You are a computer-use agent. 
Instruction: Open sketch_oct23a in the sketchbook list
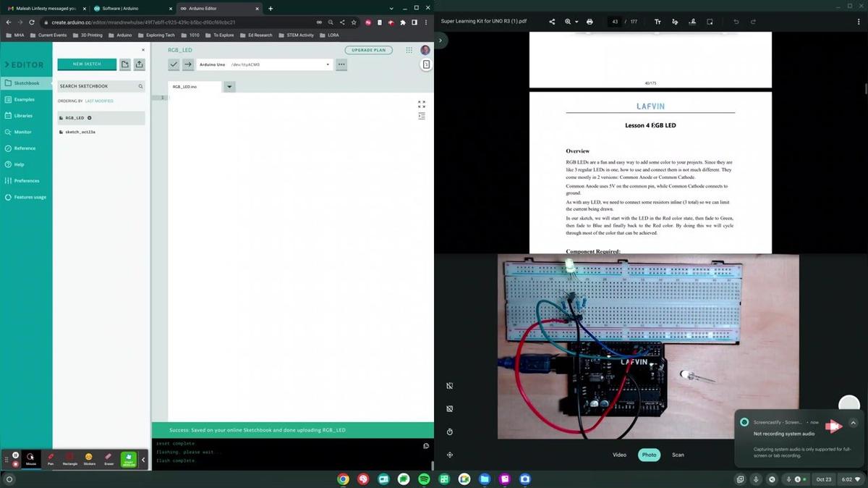[101, 132]
